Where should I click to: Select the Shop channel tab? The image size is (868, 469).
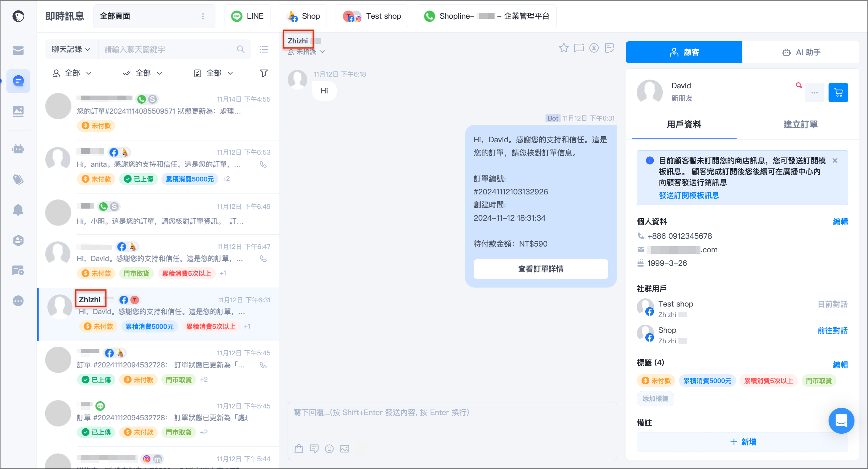pos(303,16)
